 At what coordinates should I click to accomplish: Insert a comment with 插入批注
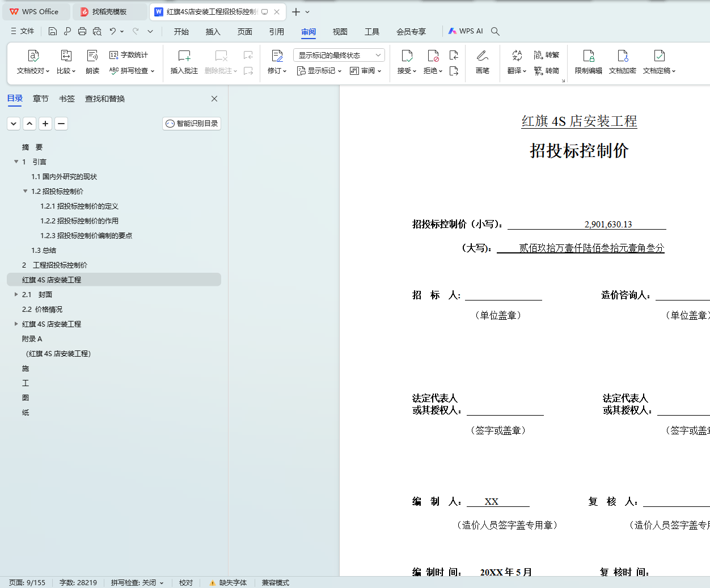(184, 62)
